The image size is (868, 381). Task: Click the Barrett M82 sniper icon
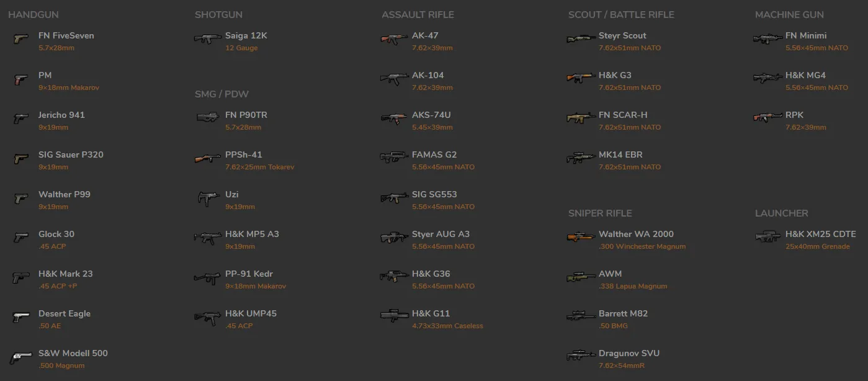[x=581, y=316]
